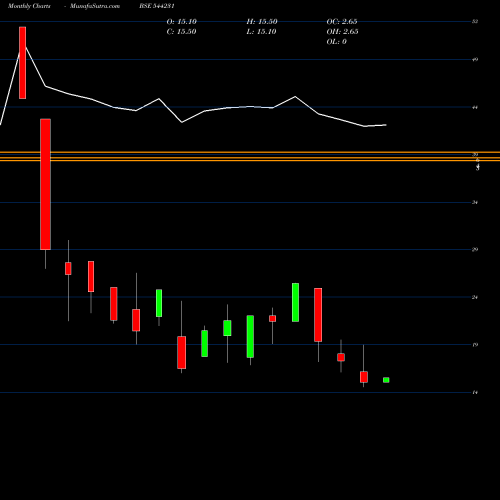Open the MunafaSutra.com label
The height and width of the screenshot is (500, 500).
[95, 6]
